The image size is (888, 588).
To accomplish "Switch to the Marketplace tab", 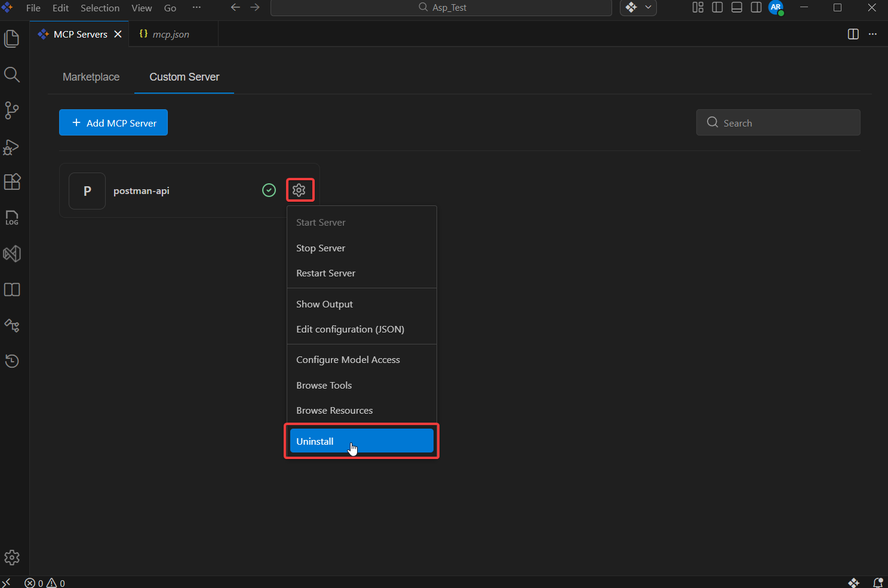I will click(91, 77).
